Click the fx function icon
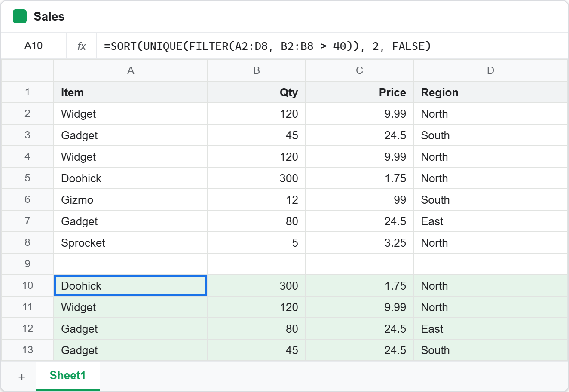The height and width of the screenshot is (392, 569). (82, 46)
